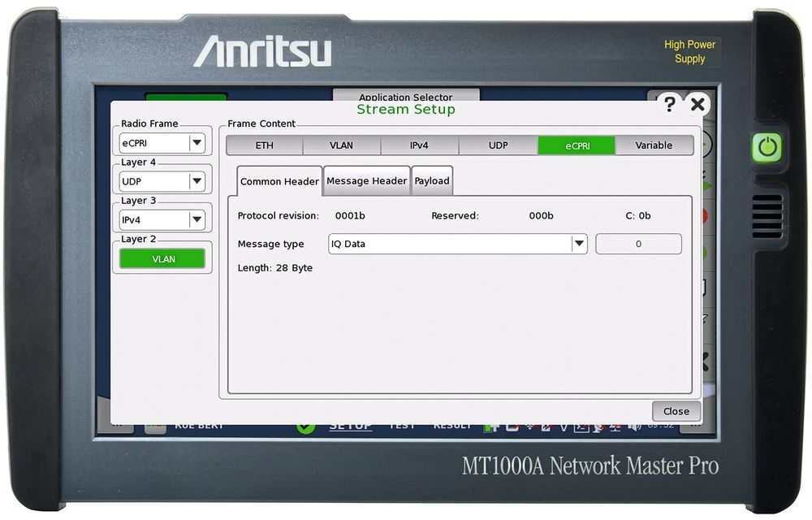
Task: Expand the Layer 3 IPv4 dropdown
Action: (x=162, y=219)
